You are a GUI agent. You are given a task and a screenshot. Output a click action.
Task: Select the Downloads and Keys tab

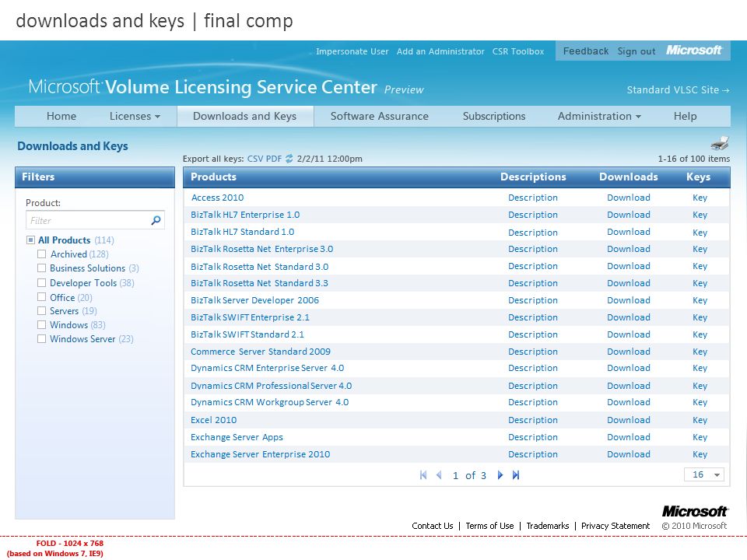[x=245, y=116]
